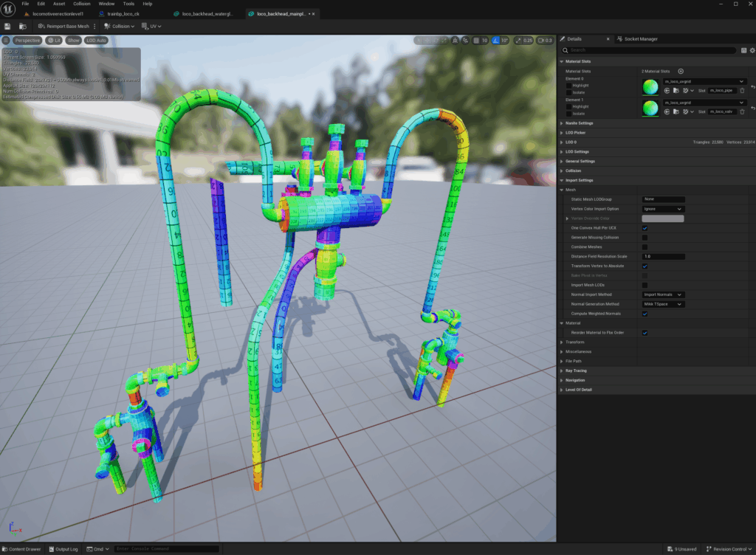Viewport: 756px width, 555px height.
Task: Check Generate Missing Collision
Action: tap(645, 238)
